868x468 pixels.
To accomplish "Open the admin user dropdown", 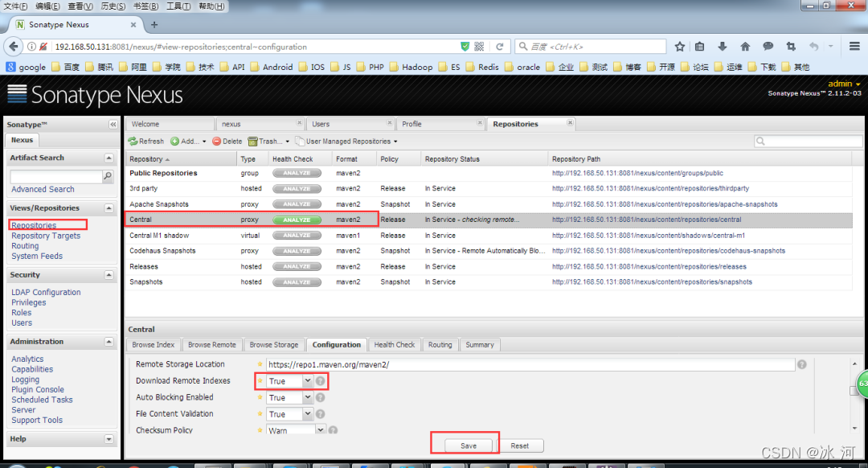I will pos(844,84).
